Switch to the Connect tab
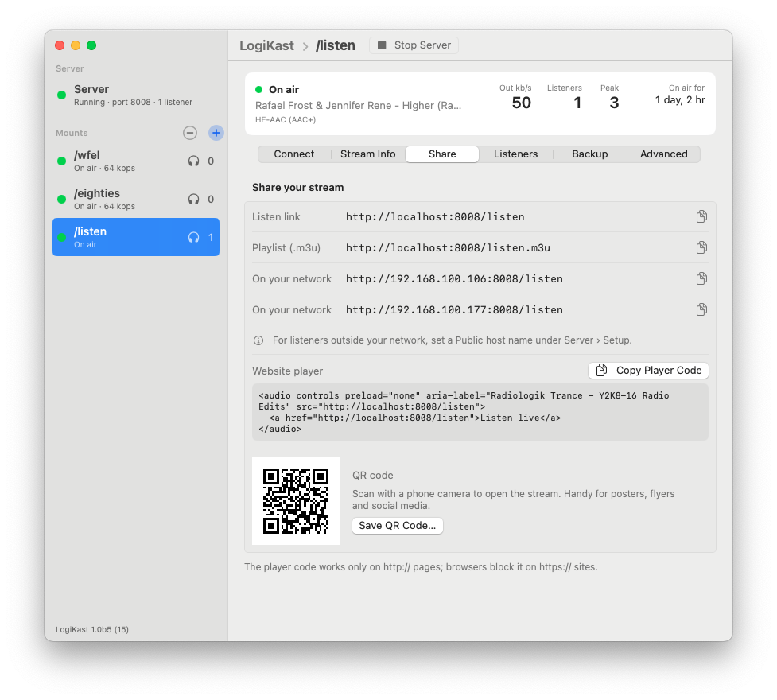The image size is (777, 700). [x=293, y=154]
